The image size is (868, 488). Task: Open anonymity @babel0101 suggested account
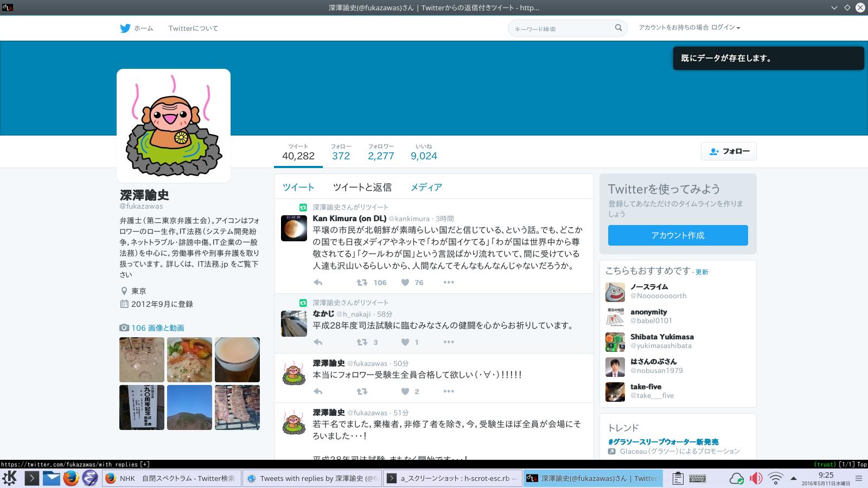pos(649,312)
